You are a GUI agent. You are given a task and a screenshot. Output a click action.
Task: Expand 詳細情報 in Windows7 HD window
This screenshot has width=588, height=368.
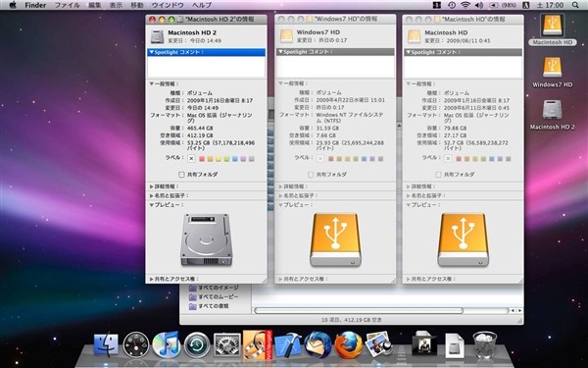280,186
